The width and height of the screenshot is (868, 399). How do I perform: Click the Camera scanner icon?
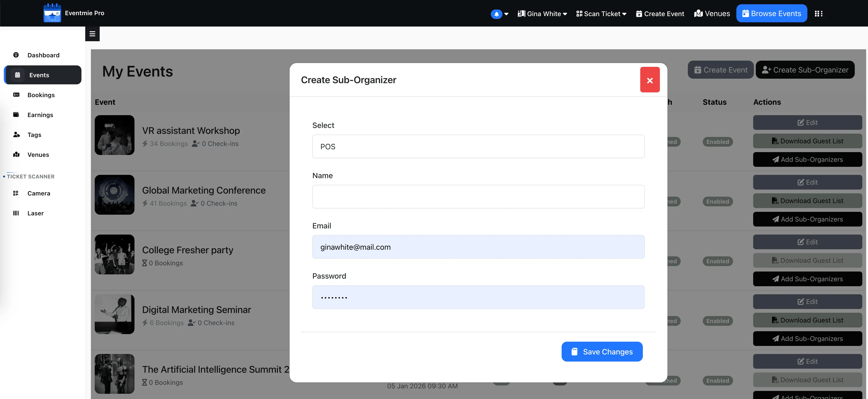tap(16, 193)
